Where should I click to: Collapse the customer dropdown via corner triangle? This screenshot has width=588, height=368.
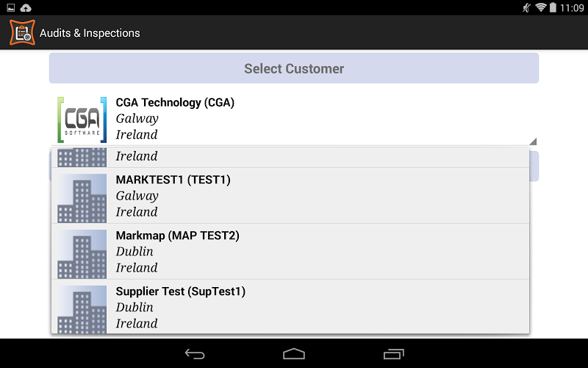coord(533,141)
